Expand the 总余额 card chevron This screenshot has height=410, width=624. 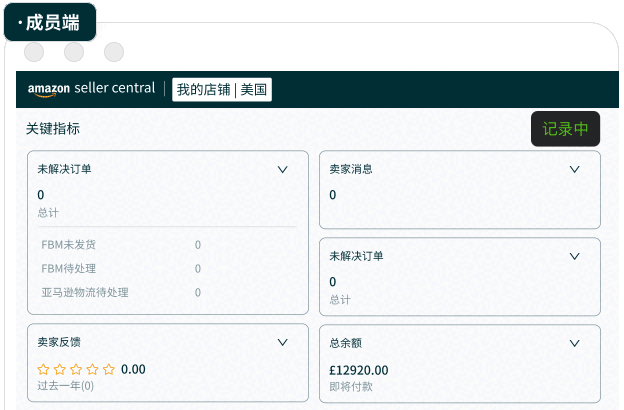(574, 342)
